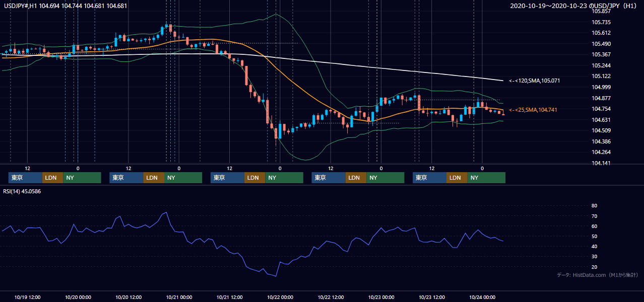Click price axis value 104.509
This screenshot has width=644, height=302.
tap(601, 130)
